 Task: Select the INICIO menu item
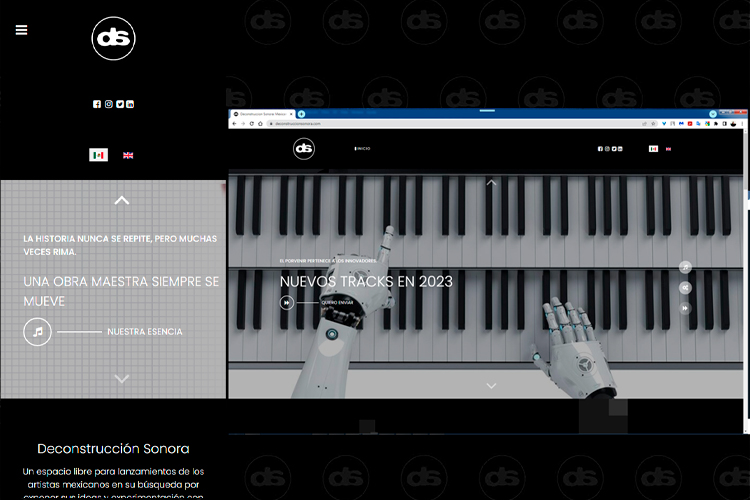(362, 149)
